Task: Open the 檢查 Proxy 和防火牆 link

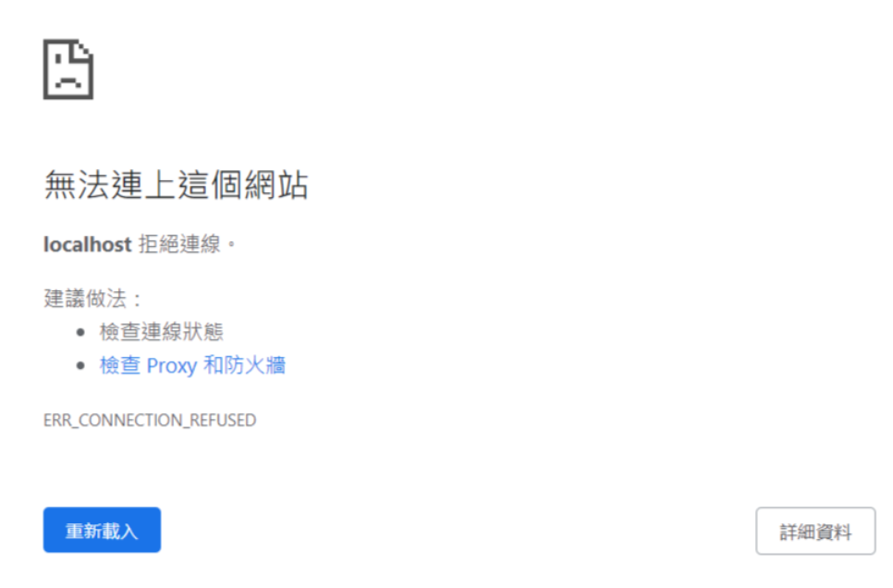Action: pyautogui.click(x=192, y=365)
